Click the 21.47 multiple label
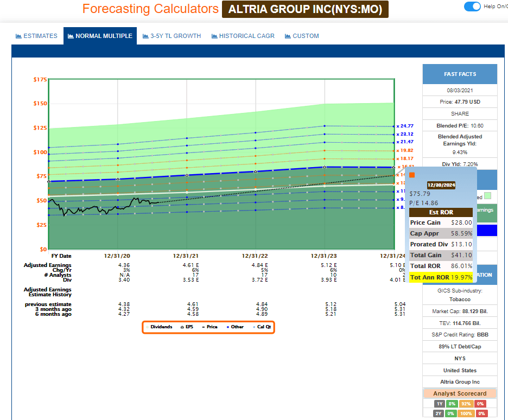 point(405,142)
